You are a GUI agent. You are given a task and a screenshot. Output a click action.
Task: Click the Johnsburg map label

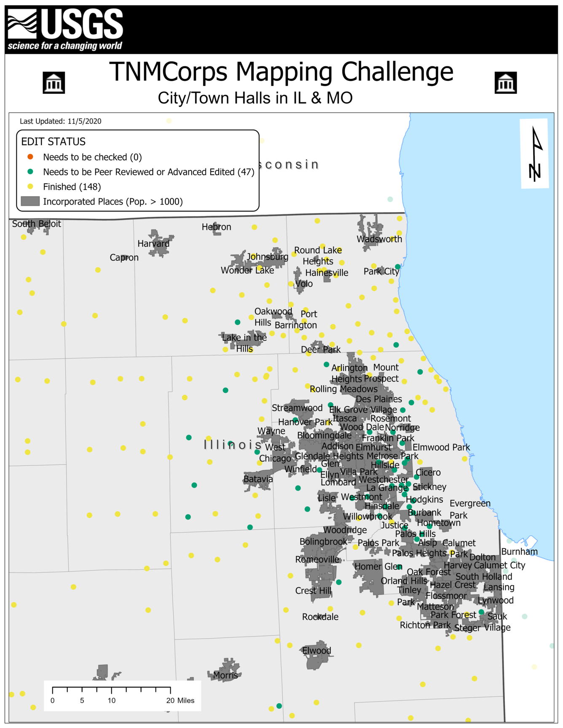click(268, 257)
